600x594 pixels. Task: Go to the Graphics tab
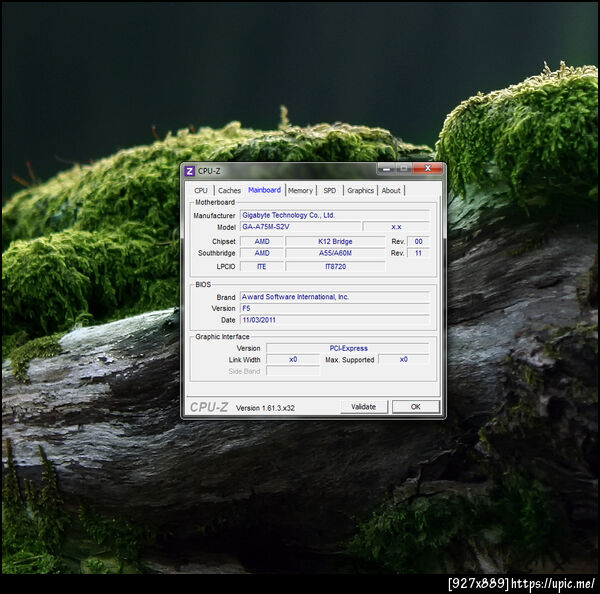(x=360, y=190)
